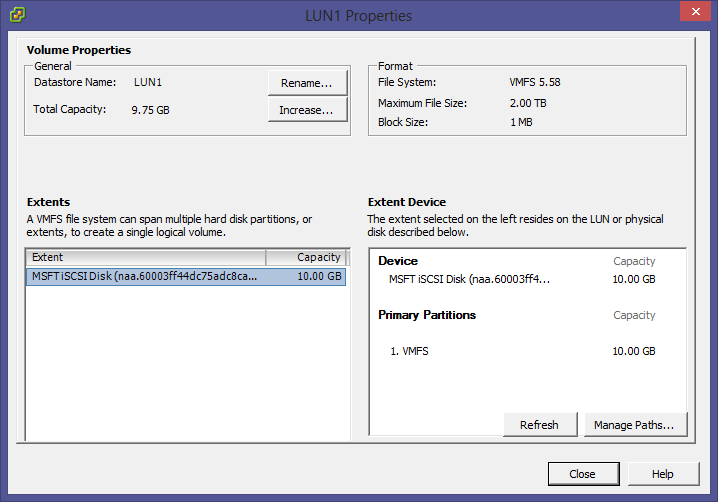
Task: Click the datastore name value LUN1
Action: coord(148,82)
